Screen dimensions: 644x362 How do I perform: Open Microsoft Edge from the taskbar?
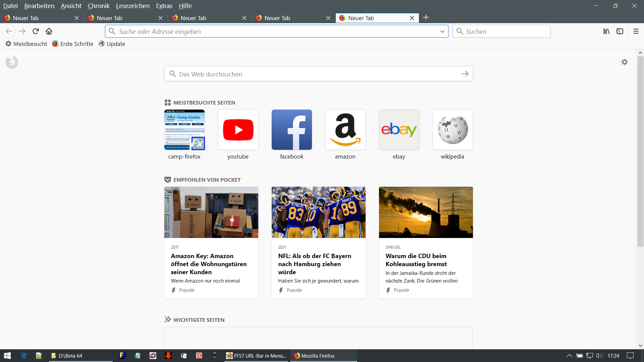pos(24,356)
